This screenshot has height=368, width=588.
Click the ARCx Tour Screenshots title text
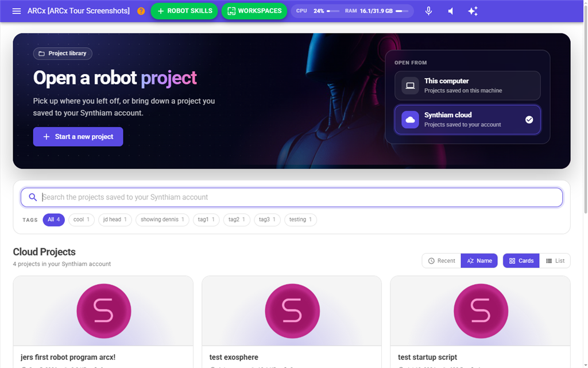pos(78,11)
